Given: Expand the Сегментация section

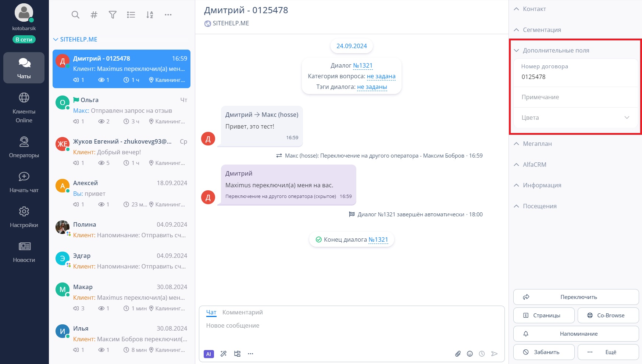Looking at the screenshot, I should pos(537,30).
